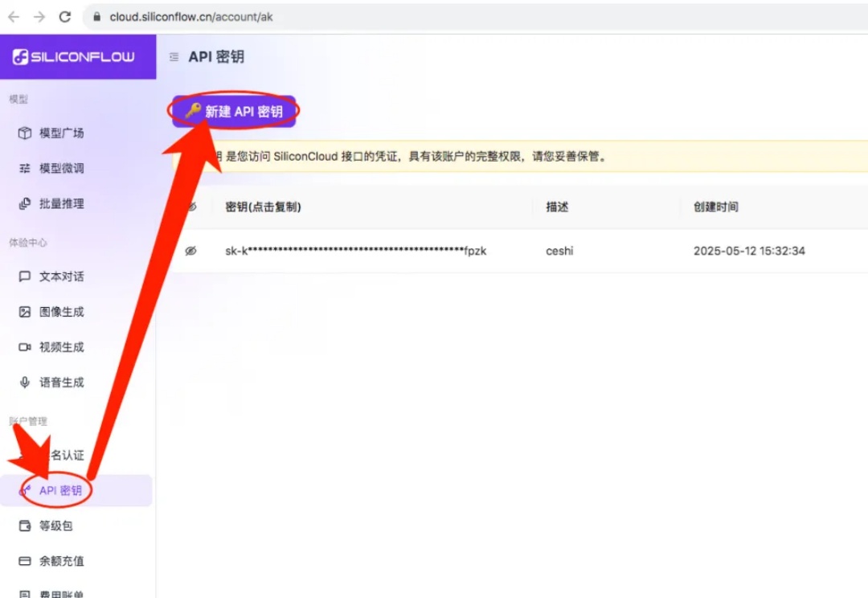Click the 密钥(点击复制) column header

tap(263, 207)
